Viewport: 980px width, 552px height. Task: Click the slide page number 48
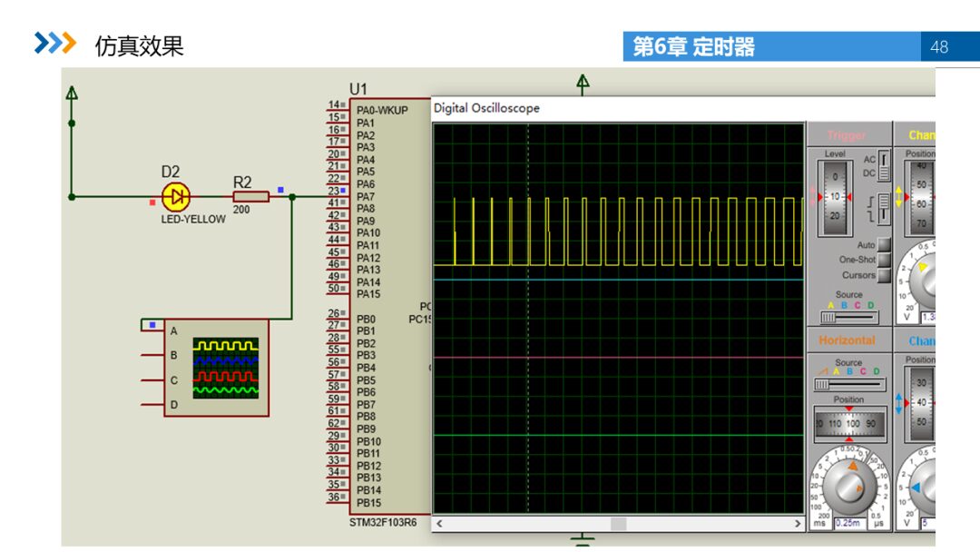click(x=939, y=47)
